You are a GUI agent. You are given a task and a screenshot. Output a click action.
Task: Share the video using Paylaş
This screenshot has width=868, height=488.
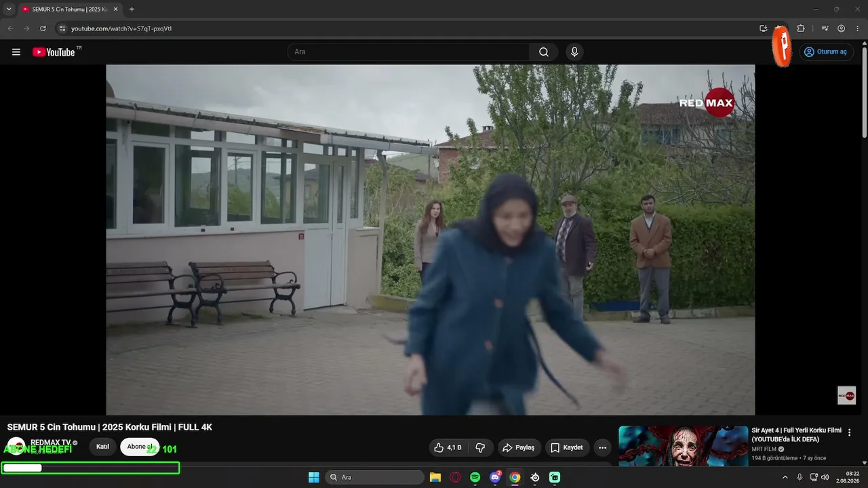coord(518,447)
